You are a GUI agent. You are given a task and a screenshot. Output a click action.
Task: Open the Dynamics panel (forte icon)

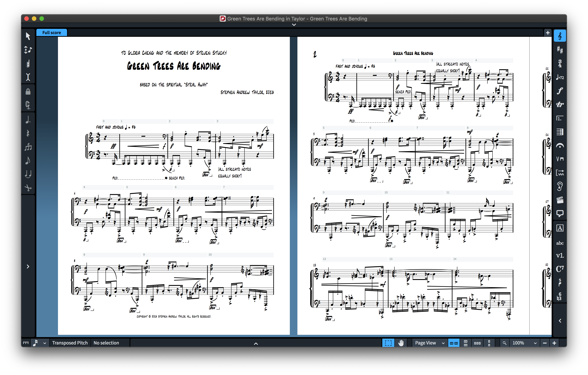560,91
